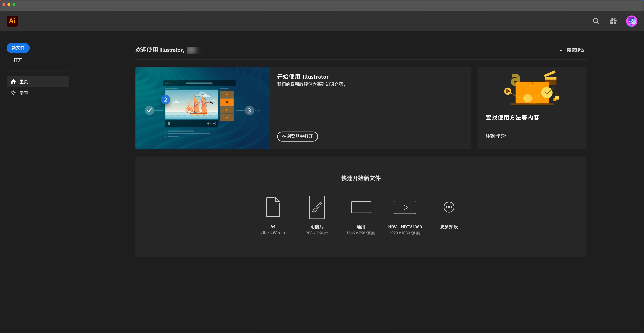The image size is (644, 333).
Task: Click the 快速开始新文件 heading
Action: click(361, 178)
